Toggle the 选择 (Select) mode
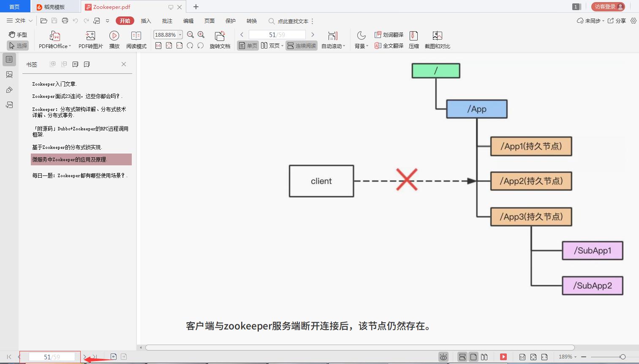639x364 pixels. coord(17,46)
